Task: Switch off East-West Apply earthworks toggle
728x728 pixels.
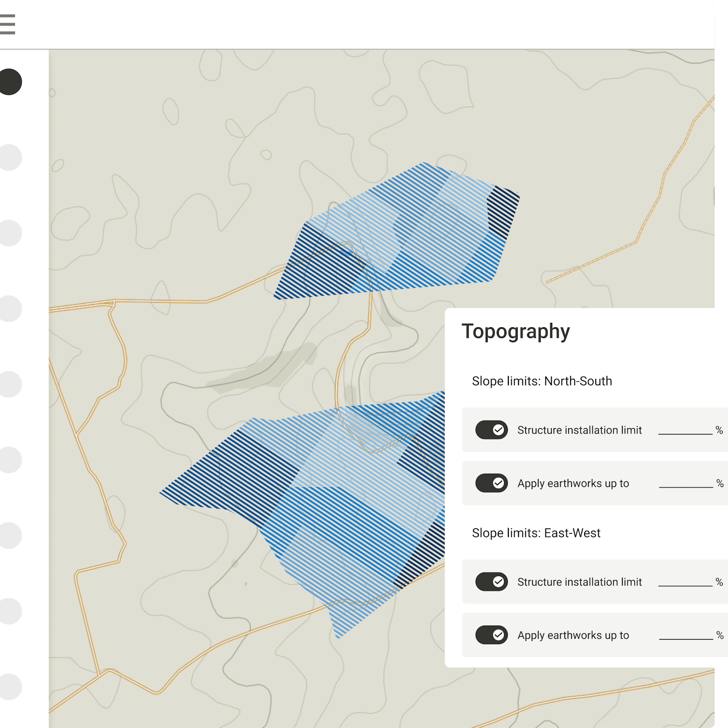Action: 491,635
